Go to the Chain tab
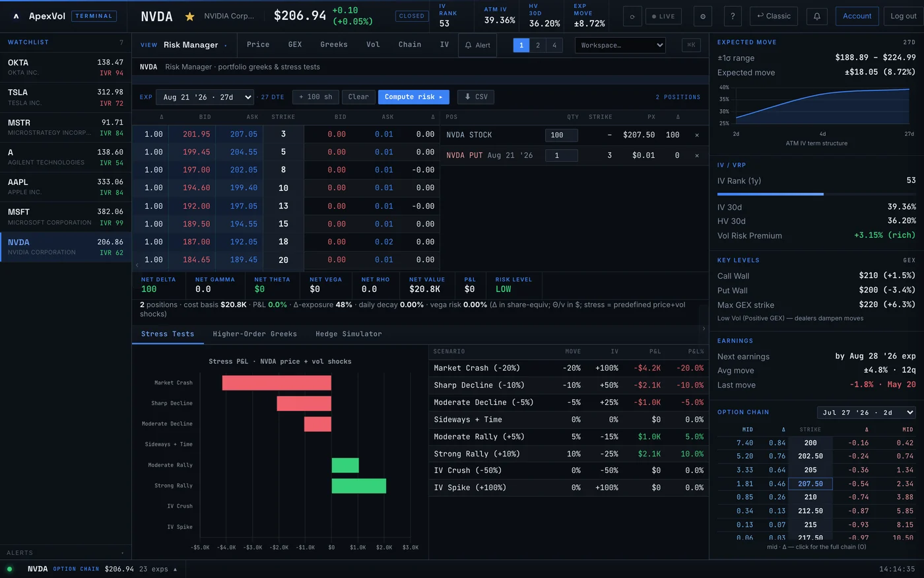The height and width of the screenshot is (578, 924). coord(410,45)
